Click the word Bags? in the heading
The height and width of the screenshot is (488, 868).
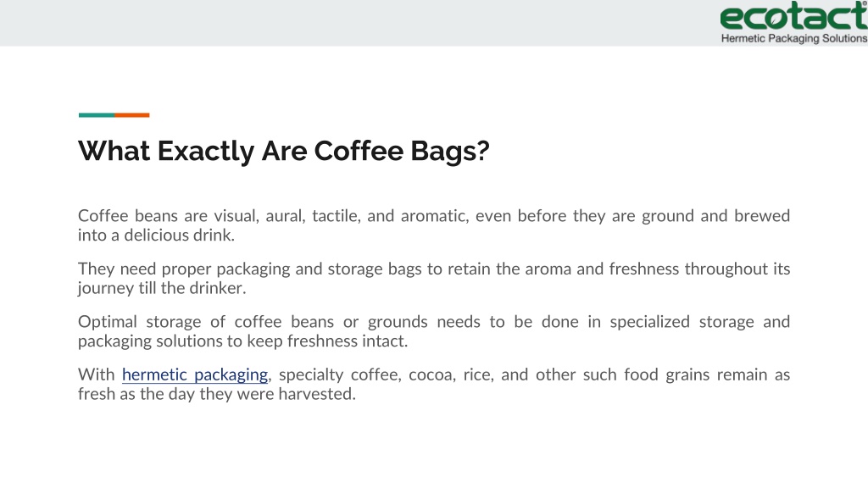450,152
